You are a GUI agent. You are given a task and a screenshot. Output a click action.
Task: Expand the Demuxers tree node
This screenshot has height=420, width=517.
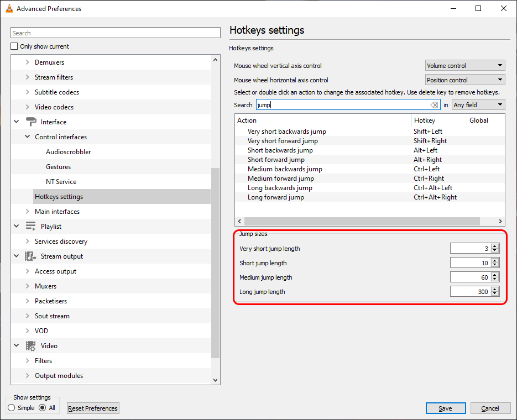(27, 62)
